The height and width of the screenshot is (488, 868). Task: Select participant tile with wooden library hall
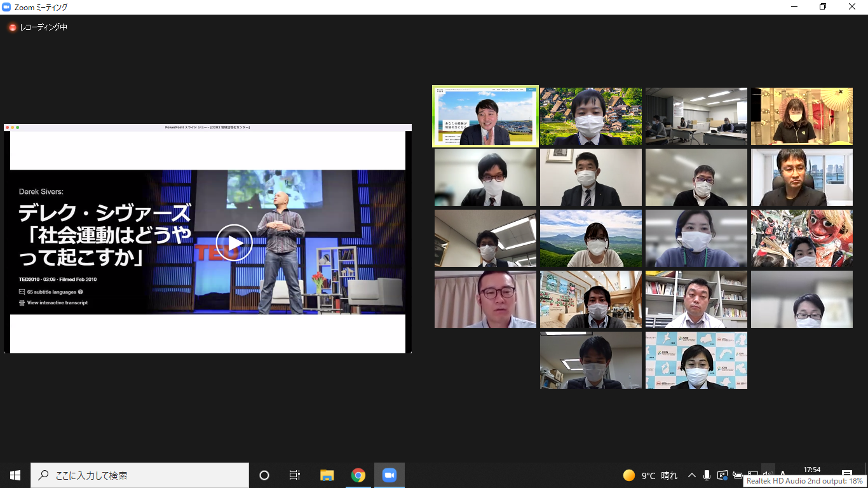point(591,299)
